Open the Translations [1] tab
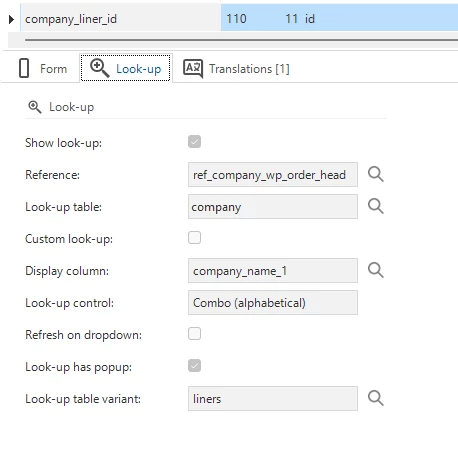This screenshot has height=464, width=458. [237, 69]
